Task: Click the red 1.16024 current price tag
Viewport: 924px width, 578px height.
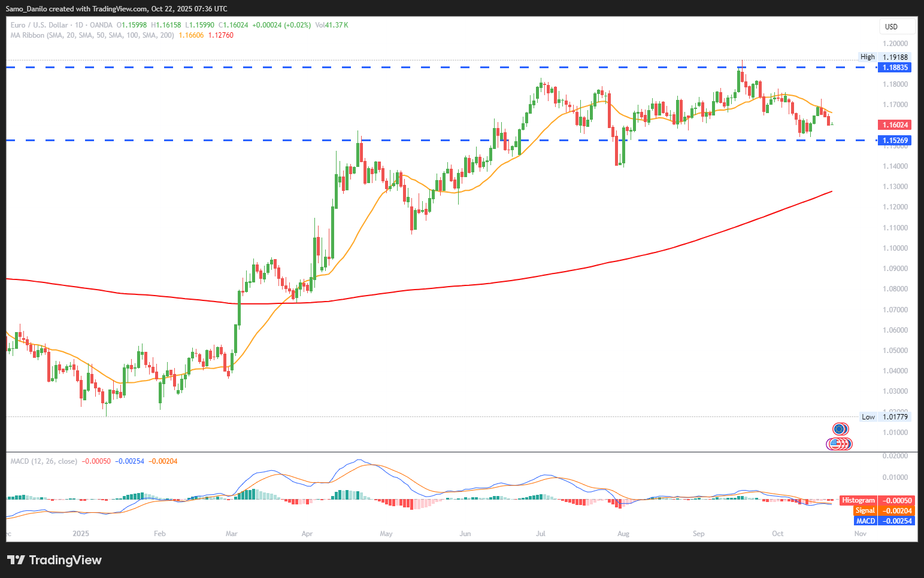Action: point(895,125)
